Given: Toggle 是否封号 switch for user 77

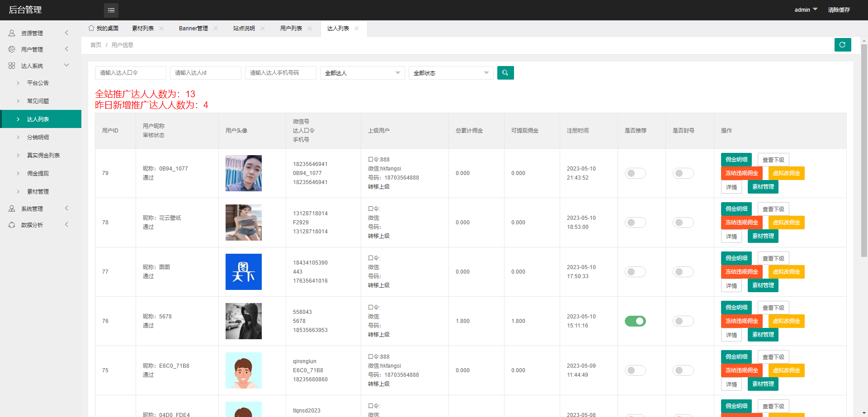Looking at the screenshot, I should click(x=683, y=272).
